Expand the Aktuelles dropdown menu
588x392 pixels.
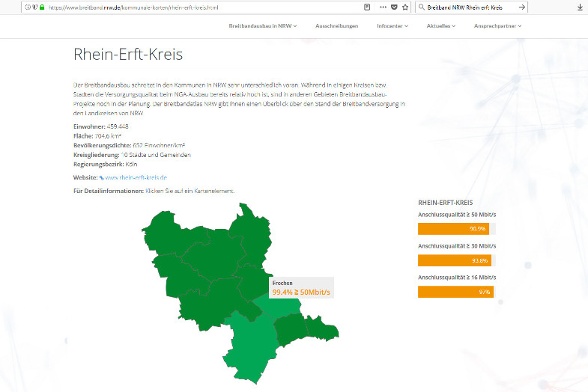(x=441, y=26)
